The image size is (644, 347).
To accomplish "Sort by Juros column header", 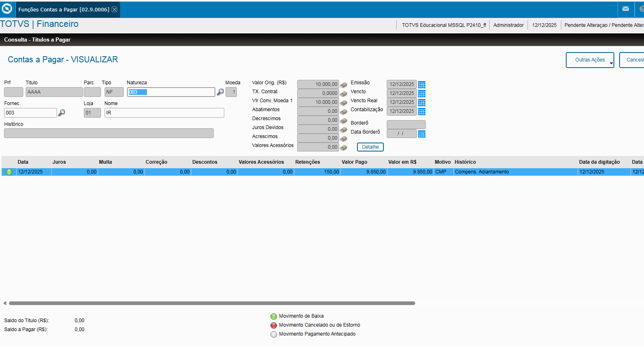I will (59, 162).
